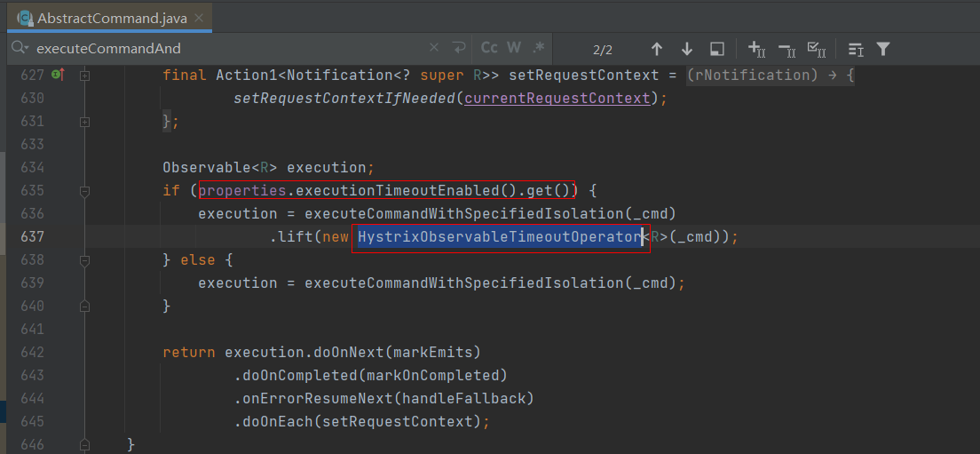This screenshot has width=980, height=454.
Task: Click line number 642 in gutter
Action: point(31,352)
